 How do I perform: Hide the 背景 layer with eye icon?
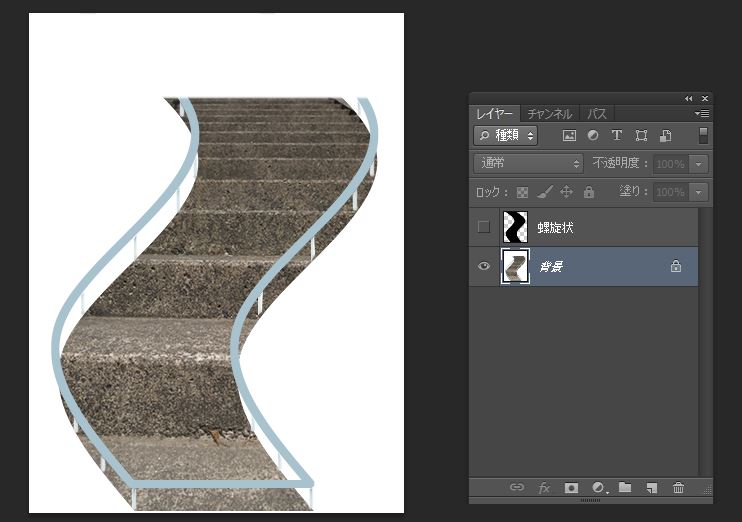[x=484, y=267]
